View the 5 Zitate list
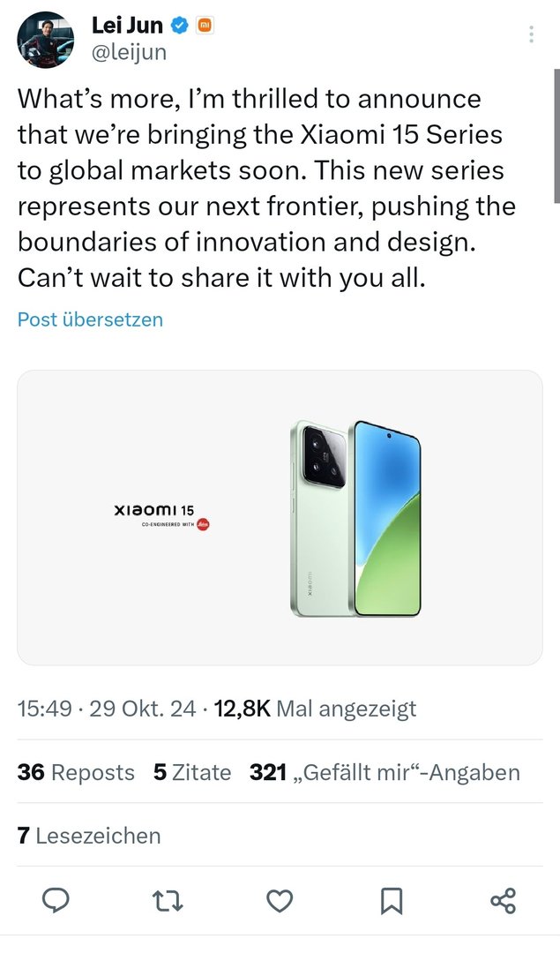 [192, 772]
